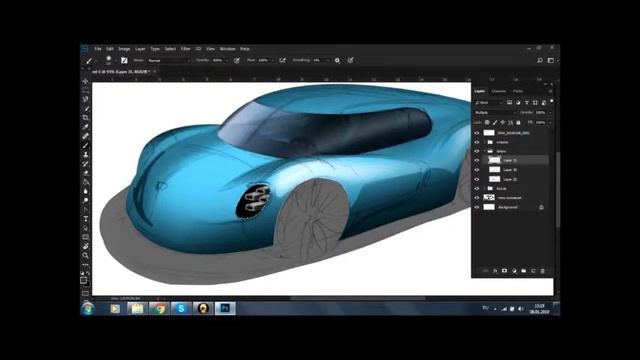Lock all padlock icon in Lock row
The width and height of the screenshot is (640, 360).
click(x=518, y=122)
